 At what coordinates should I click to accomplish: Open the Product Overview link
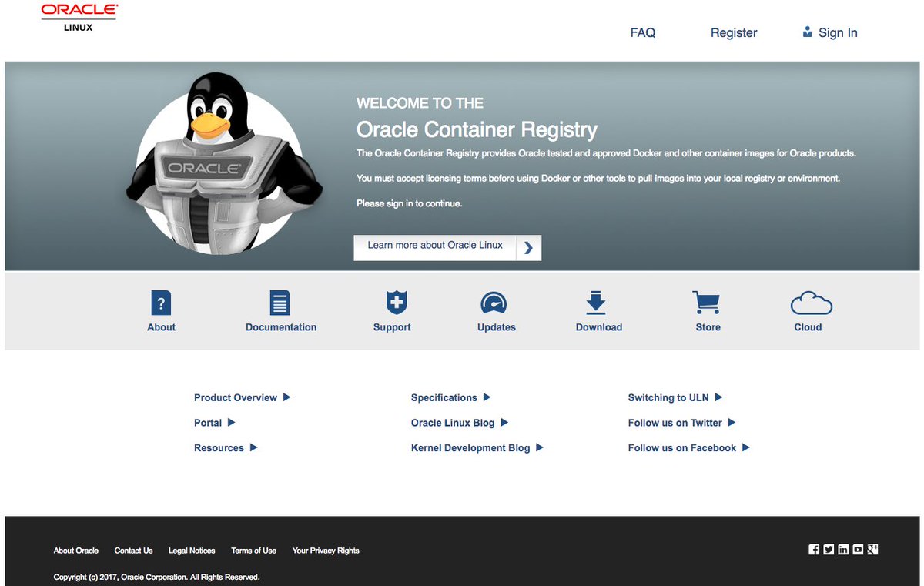(x=236, y=398)
